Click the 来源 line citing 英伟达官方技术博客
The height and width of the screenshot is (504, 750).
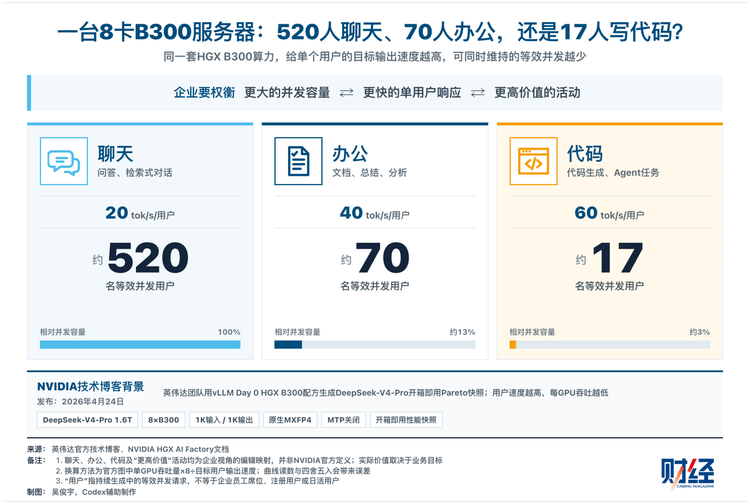point(128,449)
